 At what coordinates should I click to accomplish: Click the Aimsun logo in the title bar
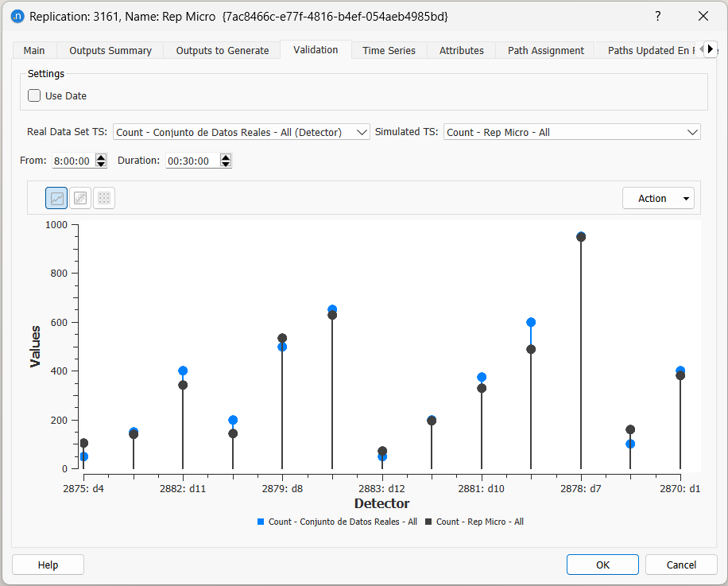coord(17,16)
